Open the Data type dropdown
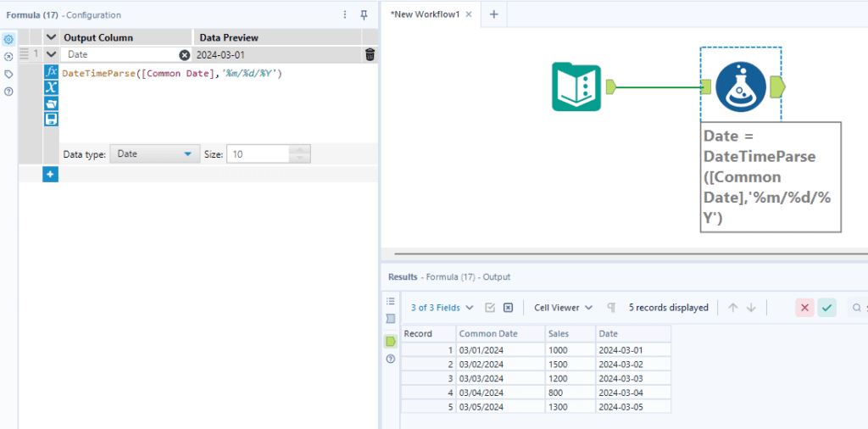The height and width of the screenshot is (429, 868). (153, 154)
